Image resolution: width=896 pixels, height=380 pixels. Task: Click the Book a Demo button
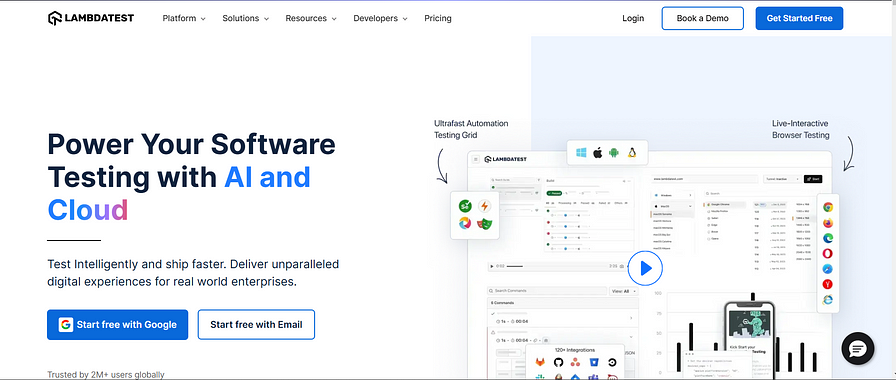pos(702,18)
